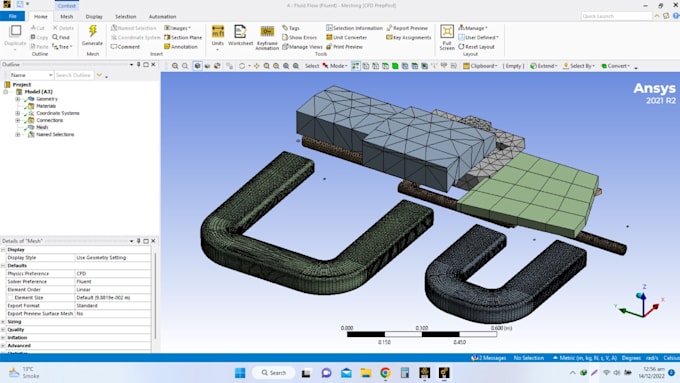The image size is (680, 383).
Task: Click the Section Plane tool
Action: click(x=183, y=37)
